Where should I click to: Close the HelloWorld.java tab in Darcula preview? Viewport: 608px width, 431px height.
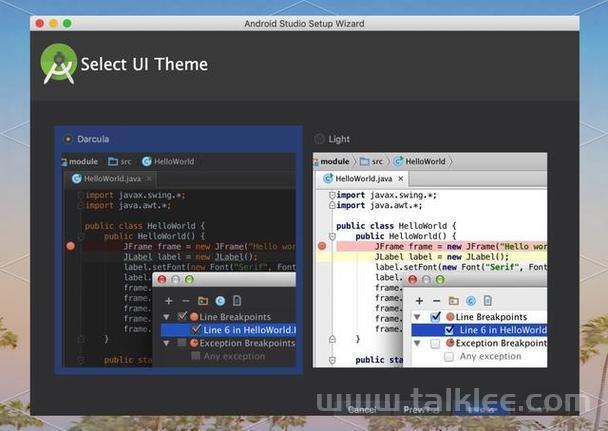149,179
